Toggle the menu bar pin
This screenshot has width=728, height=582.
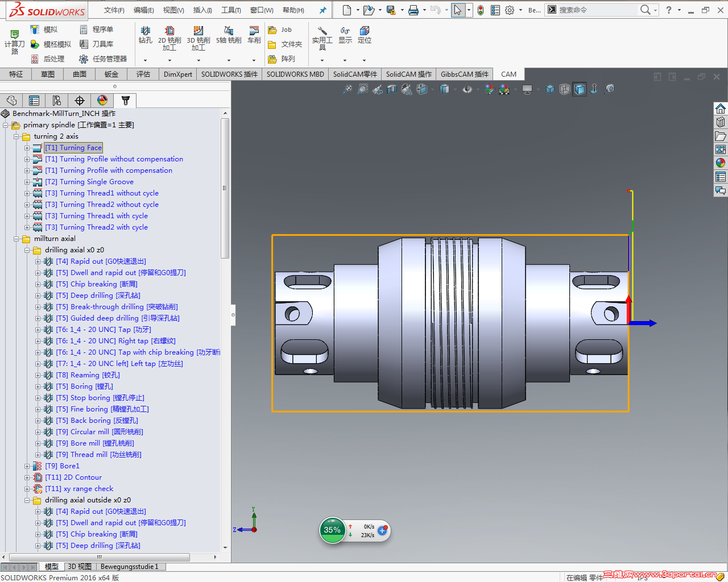(x=322, y=10)
